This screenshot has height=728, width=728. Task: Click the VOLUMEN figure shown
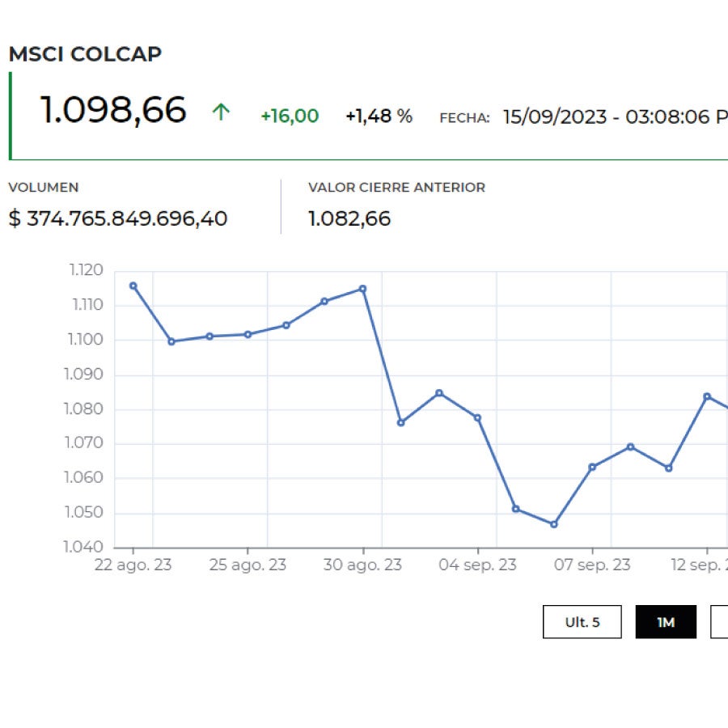(x=118, y=218)
